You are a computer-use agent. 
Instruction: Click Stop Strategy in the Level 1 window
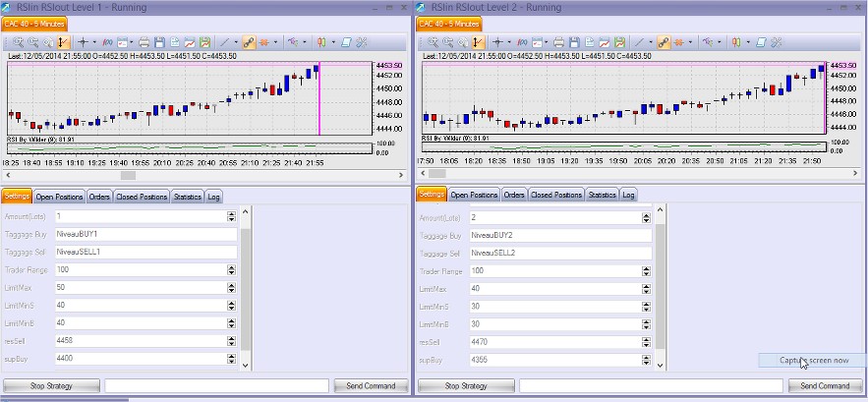[x=51, y=386]
